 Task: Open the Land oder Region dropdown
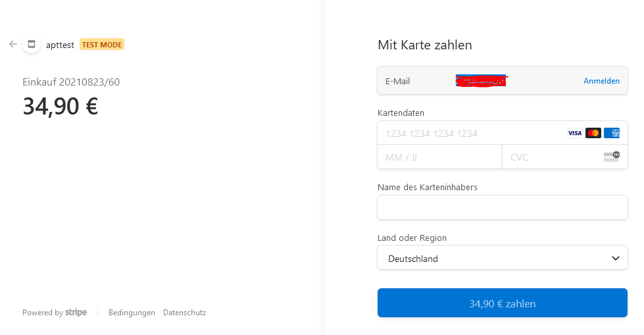pos(502,258)
